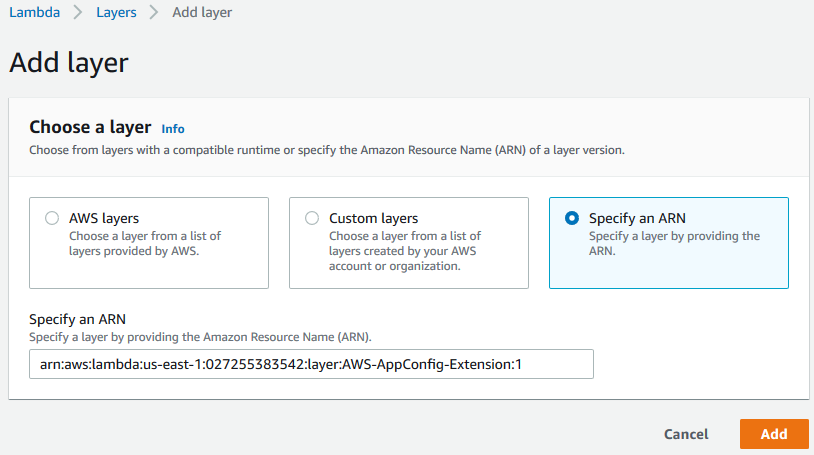Click the 'Choose a layer' section heading

[90, 127]
